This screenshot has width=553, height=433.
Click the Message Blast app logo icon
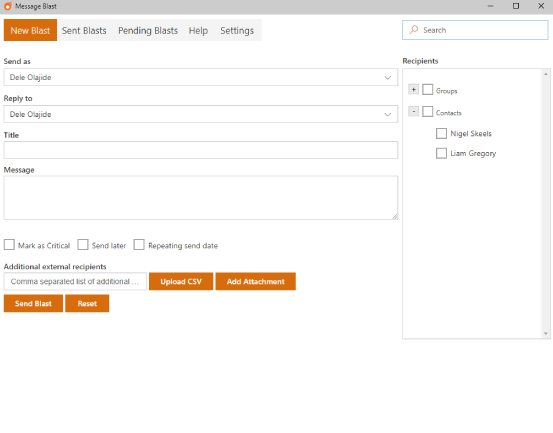[x=8, y=6]
